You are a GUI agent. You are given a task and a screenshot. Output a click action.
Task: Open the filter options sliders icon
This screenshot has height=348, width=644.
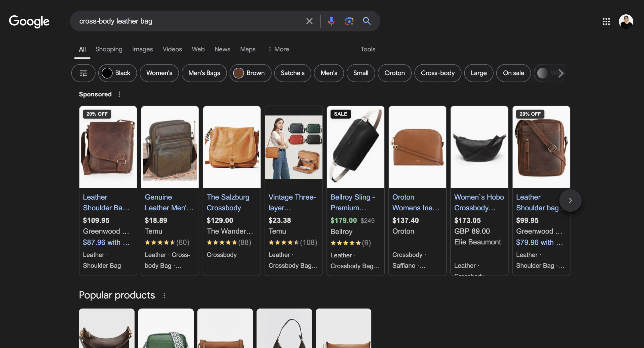83,73
